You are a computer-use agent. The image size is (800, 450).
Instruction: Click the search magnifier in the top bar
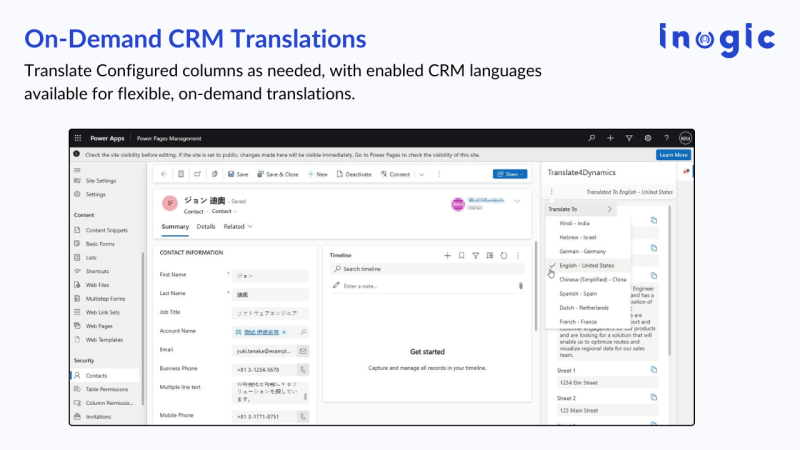point(592,138)
